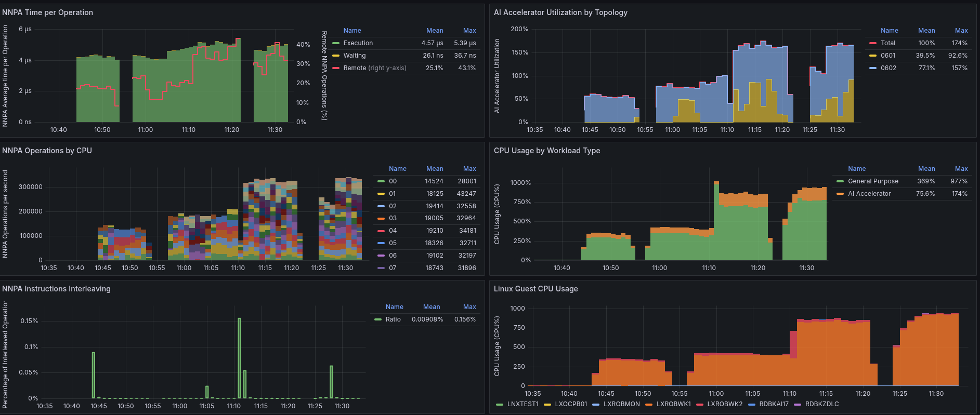Image resolution: width=980 pixels, height=415 pixels.
Task: Toggle Remote (right y-axis) legend entry
Action: [374, 68]
